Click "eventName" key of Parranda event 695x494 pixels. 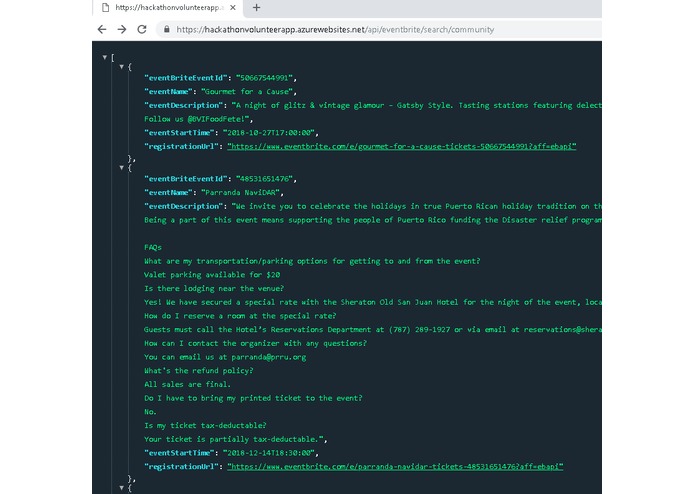pos(168,193)
